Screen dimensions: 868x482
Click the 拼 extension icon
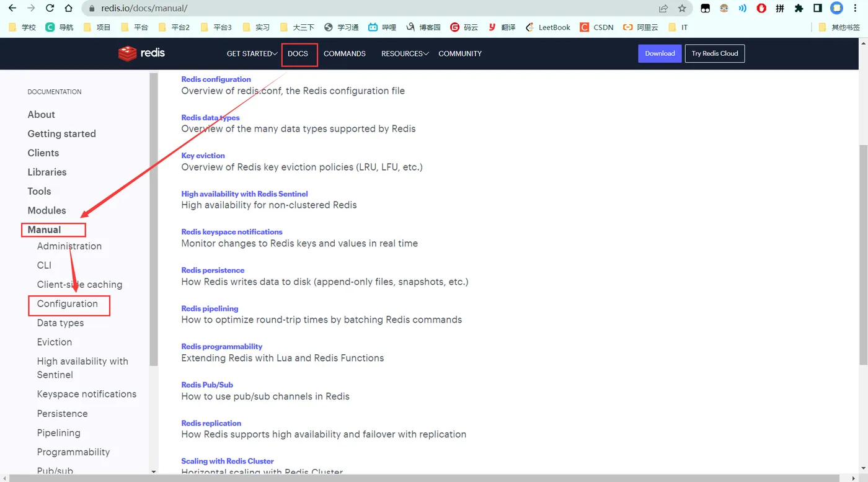coord(780,9)
